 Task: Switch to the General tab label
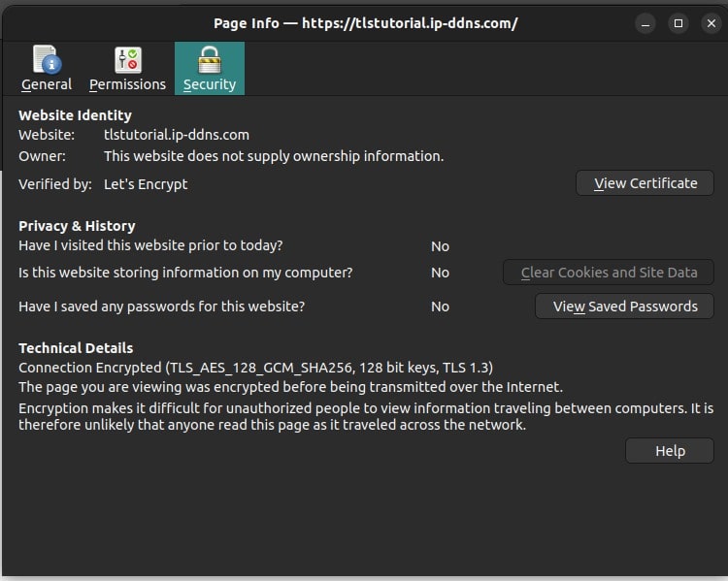pyautogui.click(x=47, y=84)
